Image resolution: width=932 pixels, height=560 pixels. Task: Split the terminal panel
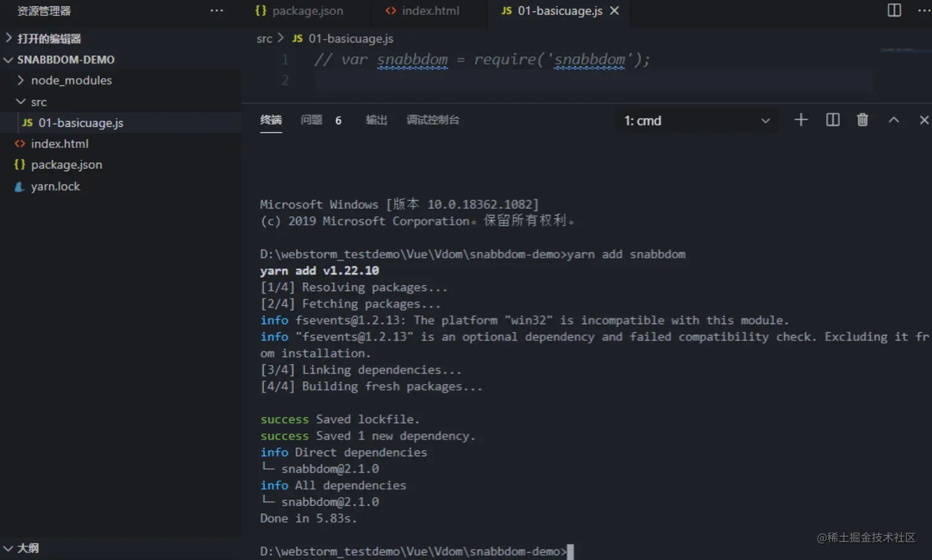coord(832,120)
